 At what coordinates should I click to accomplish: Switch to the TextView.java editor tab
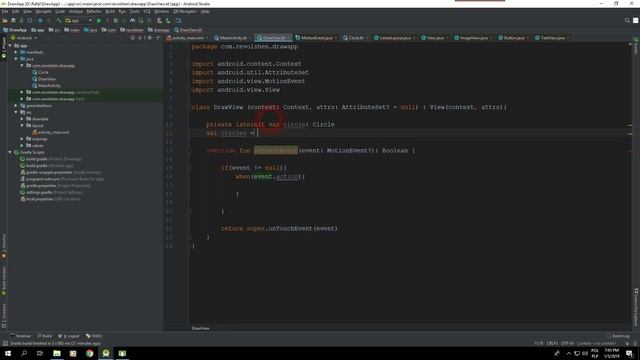click(x=552, y=38)
